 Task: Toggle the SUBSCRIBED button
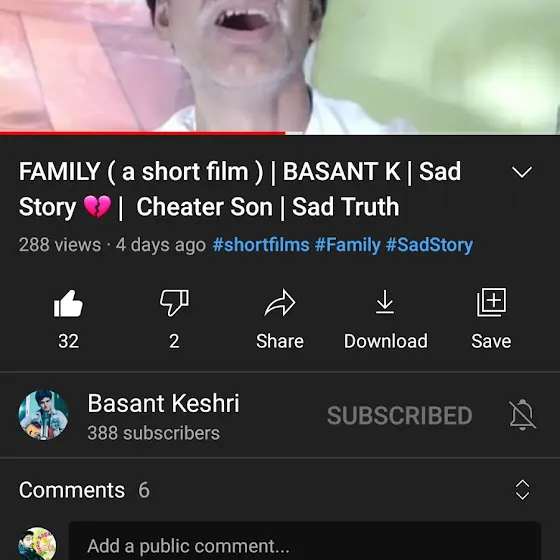[400, 415]
